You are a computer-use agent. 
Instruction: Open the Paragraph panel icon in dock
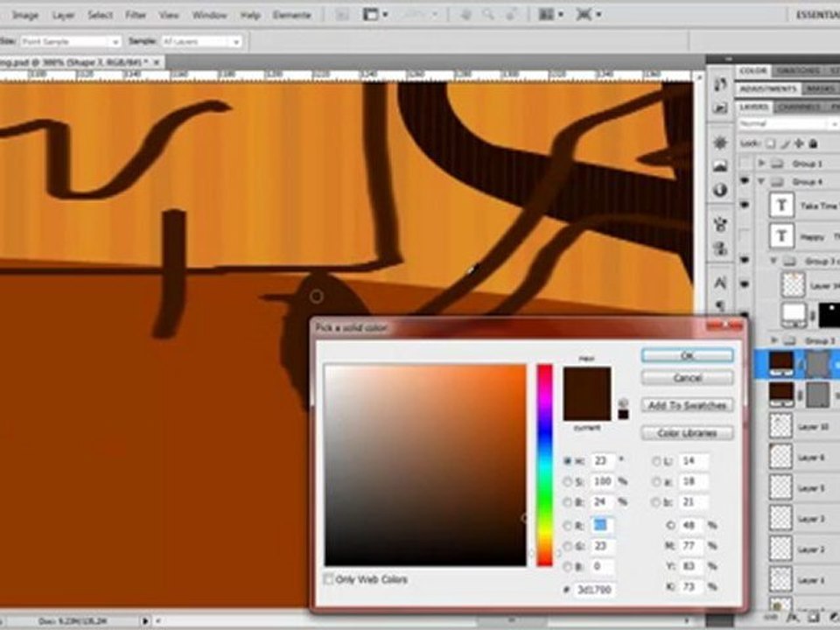coord(720,305)
